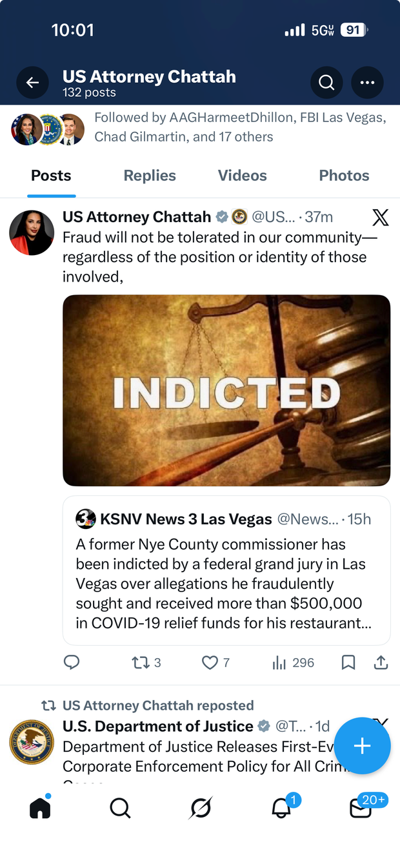
Task: Reply to the Fraud post
Action: 72,662
